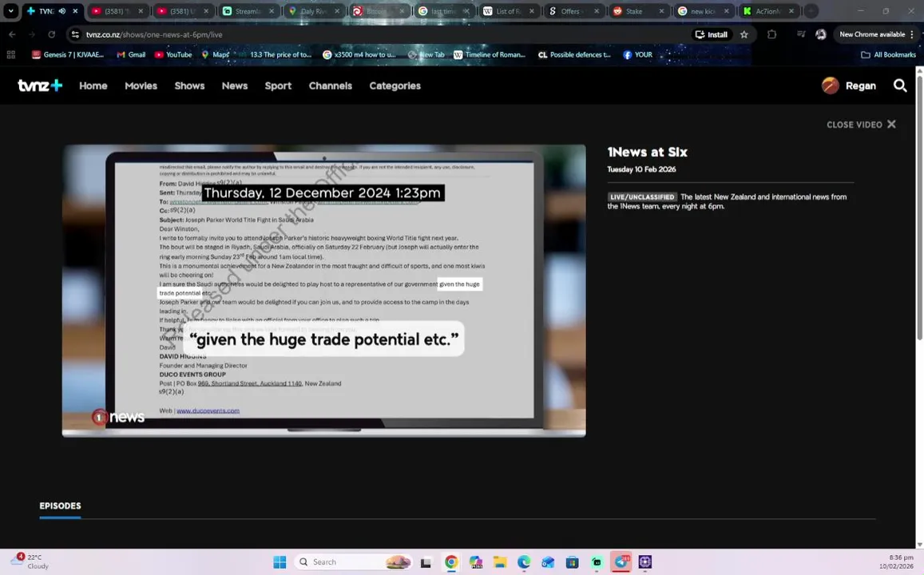Screen dimensions: 924x575
Task: Open Google Chrome from taskbar
Action: pyautogui.click(x=450, y=562)
